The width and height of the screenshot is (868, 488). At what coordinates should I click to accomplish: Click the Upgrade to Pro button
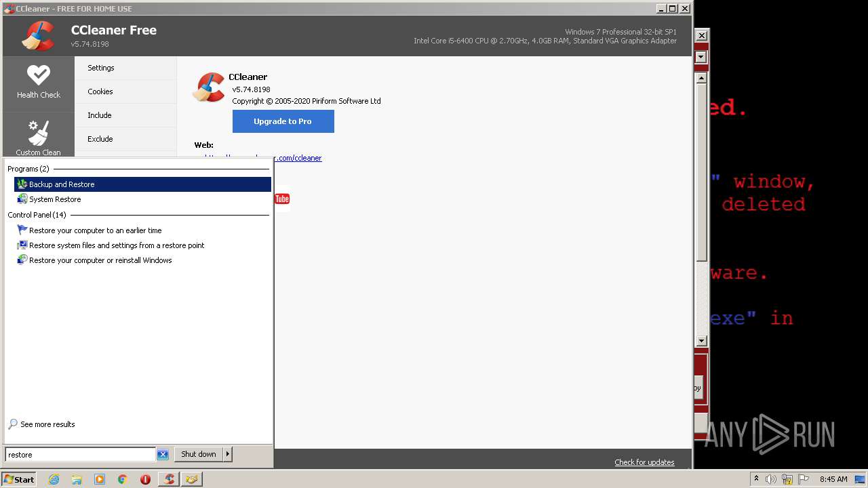tap(283, 121)
